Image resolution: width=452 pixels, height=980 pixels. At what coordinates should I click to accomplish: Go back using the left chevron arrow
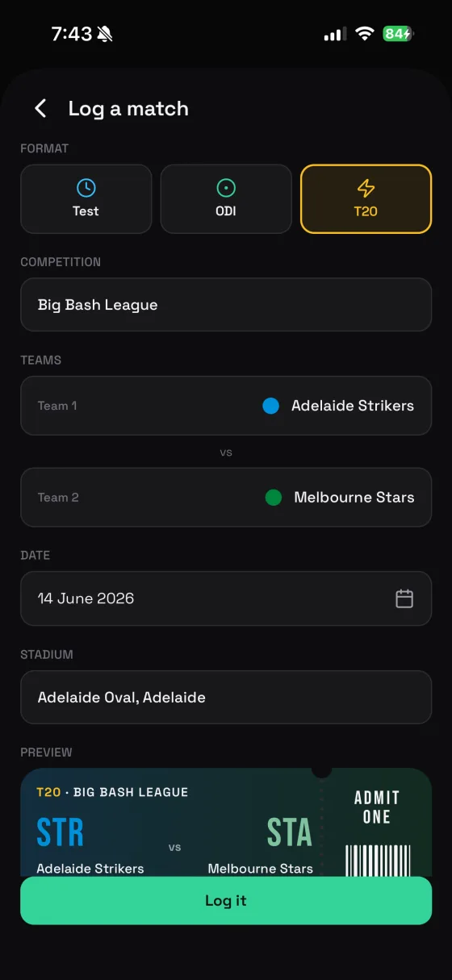(x=40, y=108)
